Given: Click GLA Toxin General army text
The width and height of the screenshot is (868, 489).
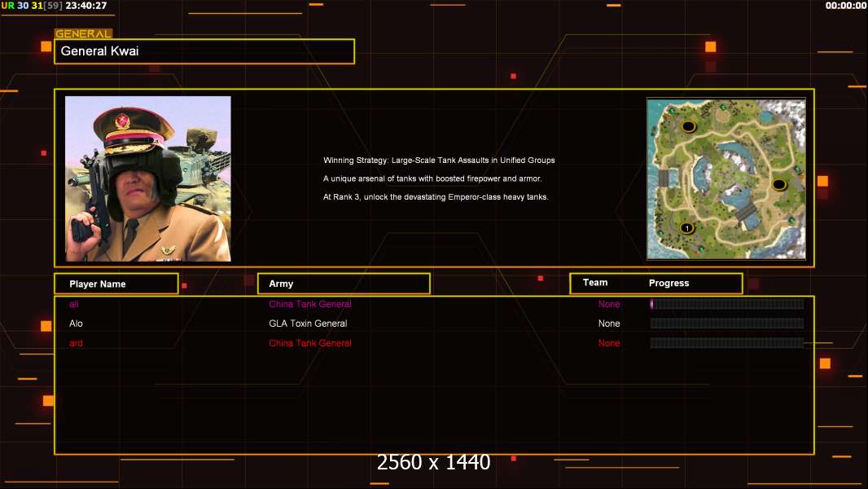Looking at the screenshot, I should point(308,324).
